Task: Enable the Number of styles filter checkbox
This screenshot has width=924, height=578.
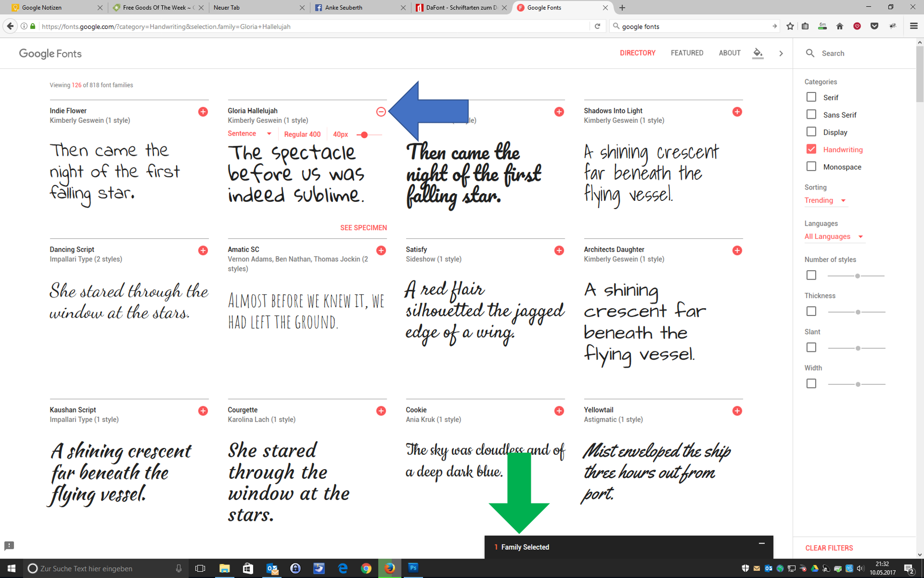Action: point(811,275)
